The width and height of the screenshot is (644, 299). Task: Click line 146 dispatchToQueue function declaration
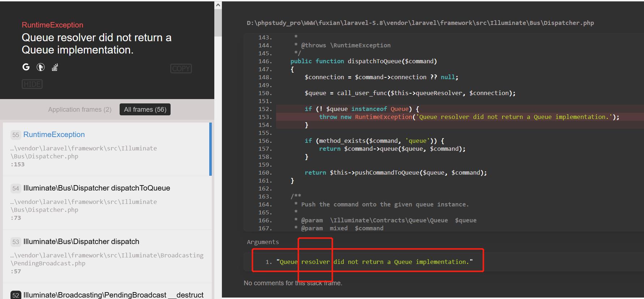[364, 61]
